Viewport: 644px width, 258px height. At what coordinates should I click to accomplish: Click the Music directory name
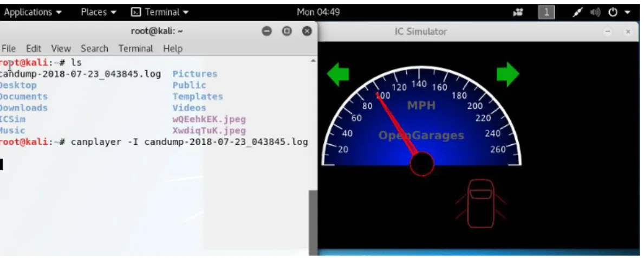tap(12, 131)
